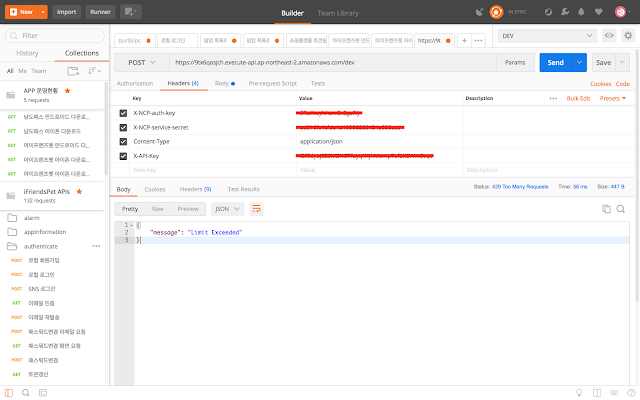
Task: Click Bulk Edit link
Action: pyautogui.click(x=578, y=98)
